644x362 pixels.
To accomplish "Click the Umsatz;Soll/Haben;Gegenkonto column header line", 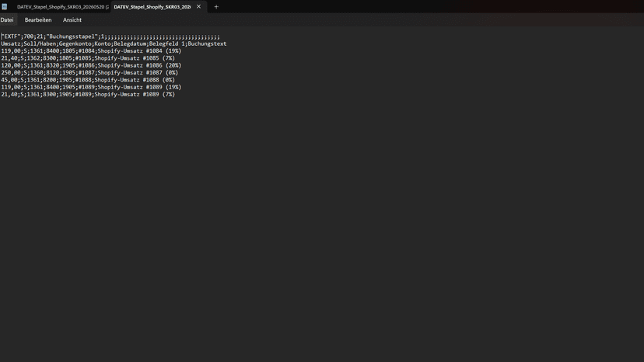I will coord(114,44).
